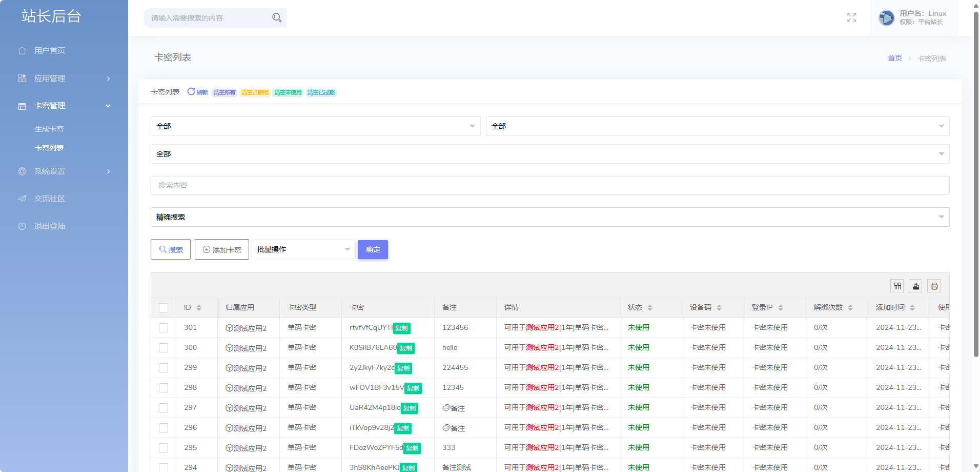Check the checkbox for row ID 297

coord(164,408)
